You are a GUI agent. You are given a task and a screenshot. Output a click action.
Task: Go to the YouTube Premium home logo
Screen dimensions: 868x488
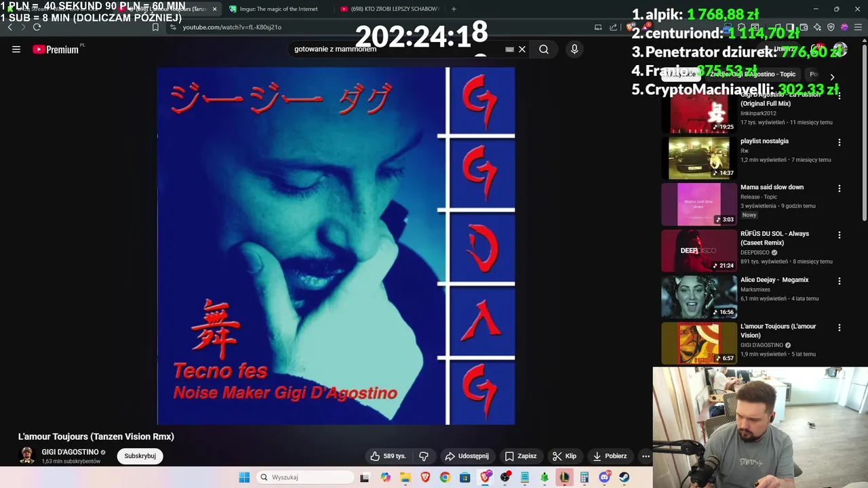pos(56,49)
